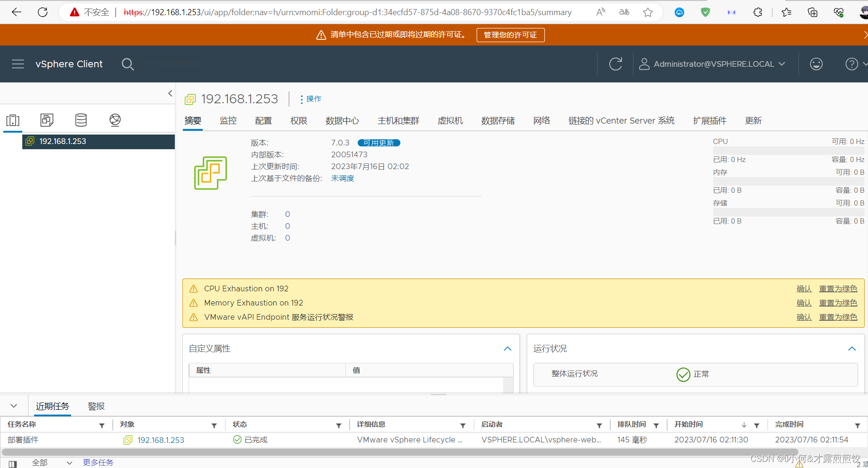Click the browser back arrow
This screenshot has width=868, height=468.
coord(17,12)
